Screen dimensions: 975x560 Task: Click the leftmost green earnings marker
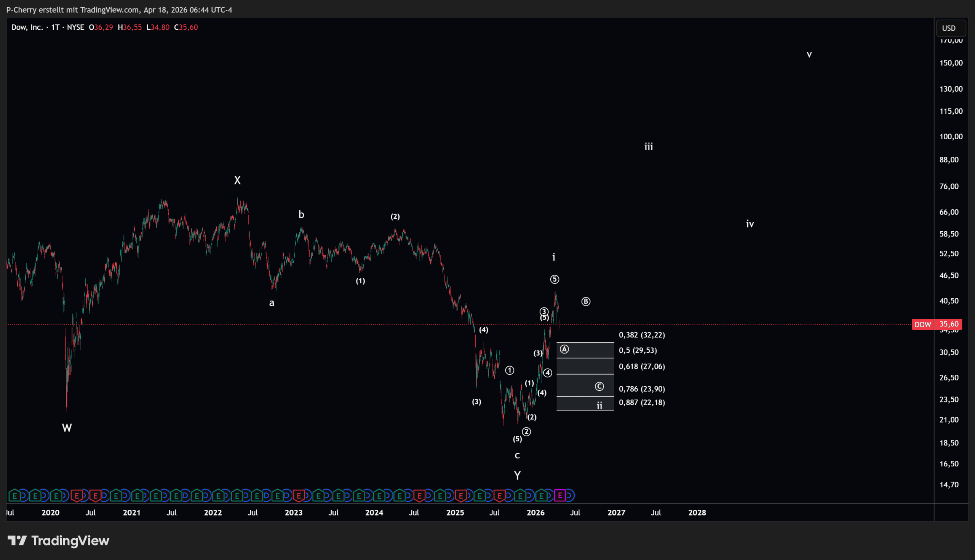tap(14, 495)
